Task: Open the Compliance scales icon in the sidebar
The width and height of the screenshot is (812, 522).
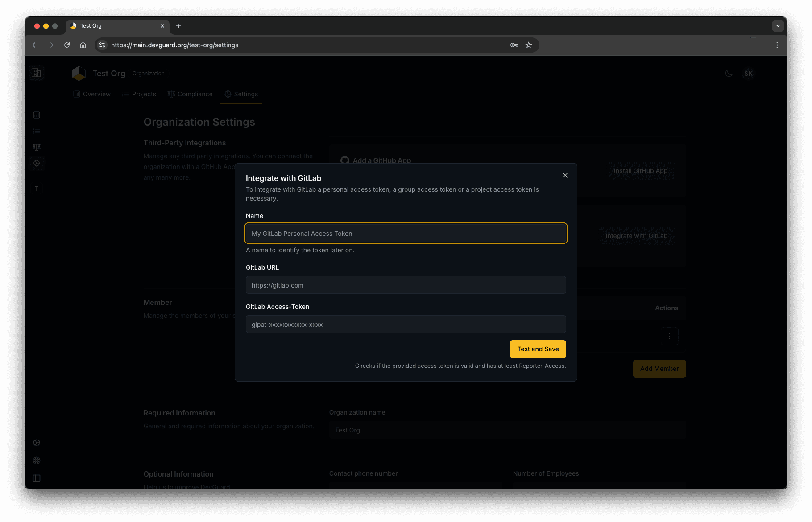Action: (37, 147)
